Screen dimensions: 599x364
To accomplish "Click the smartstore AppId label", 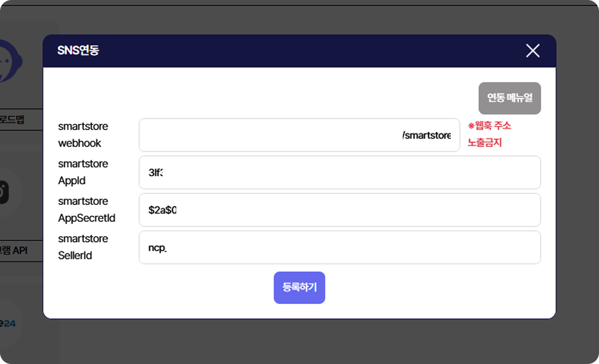I will coord(83,172).
